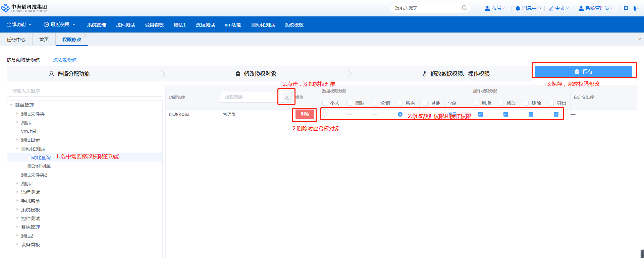Click the 请输入关键字 filter input field

pyautogui.click(x=84, y=91)
